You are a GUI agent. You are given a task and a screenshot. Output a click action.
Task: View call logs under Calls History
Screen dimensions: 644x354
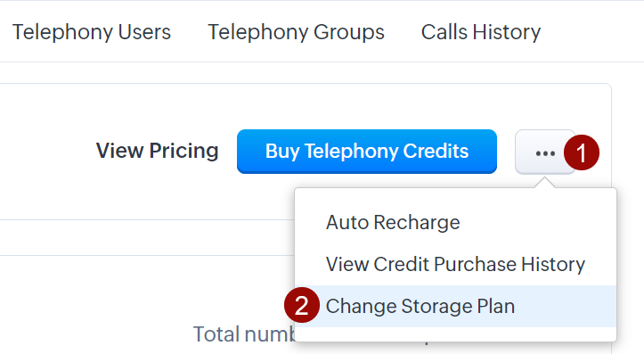[481, 32]
